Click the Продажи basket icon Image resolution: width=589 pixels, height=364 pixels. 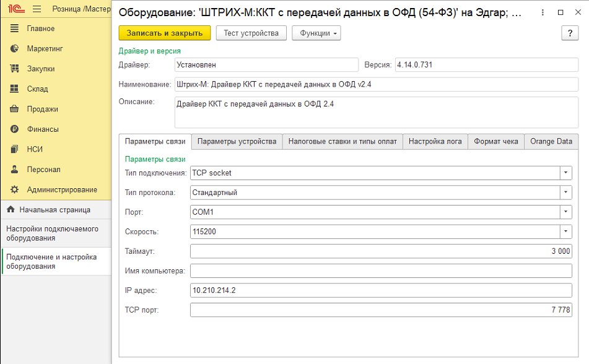click(14, 109)
